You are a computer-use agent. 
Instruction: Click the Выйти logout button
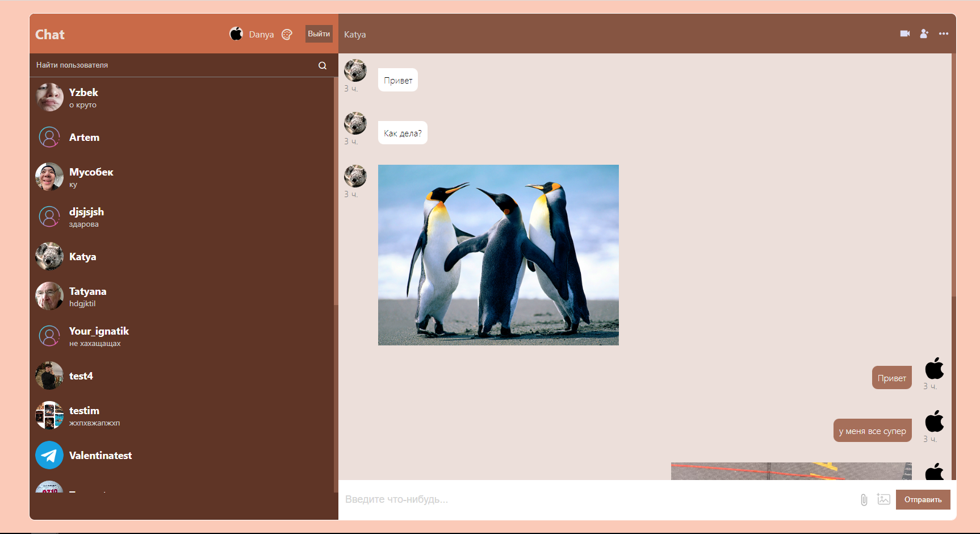[x=319, y=34]
